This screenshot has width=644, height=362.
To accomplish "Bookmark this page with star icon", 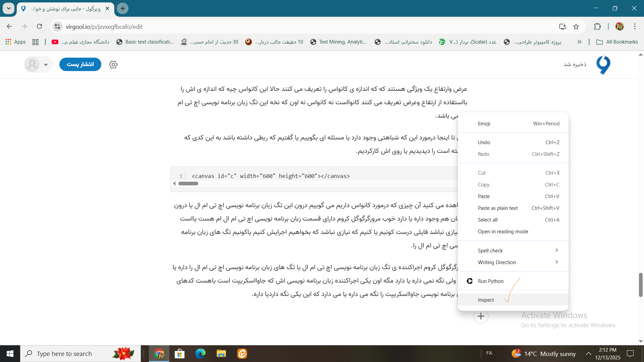I will tap(576, 26).
